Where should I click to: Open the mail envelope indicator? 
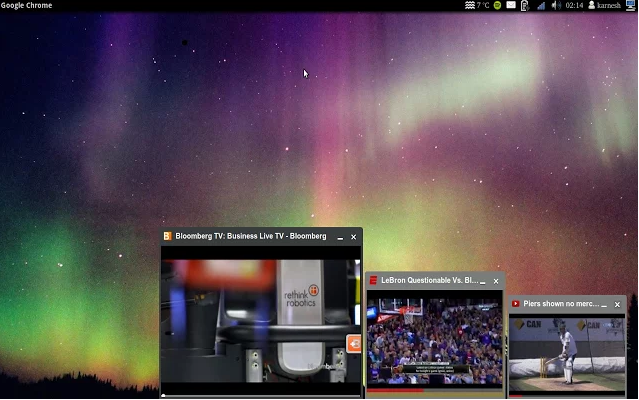coord(511,5)
